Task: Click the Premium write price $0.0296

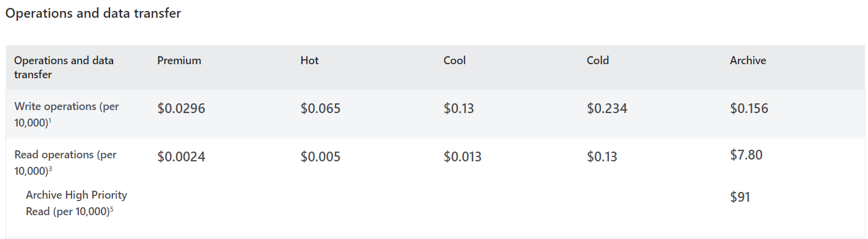Action: pos(181,109)
